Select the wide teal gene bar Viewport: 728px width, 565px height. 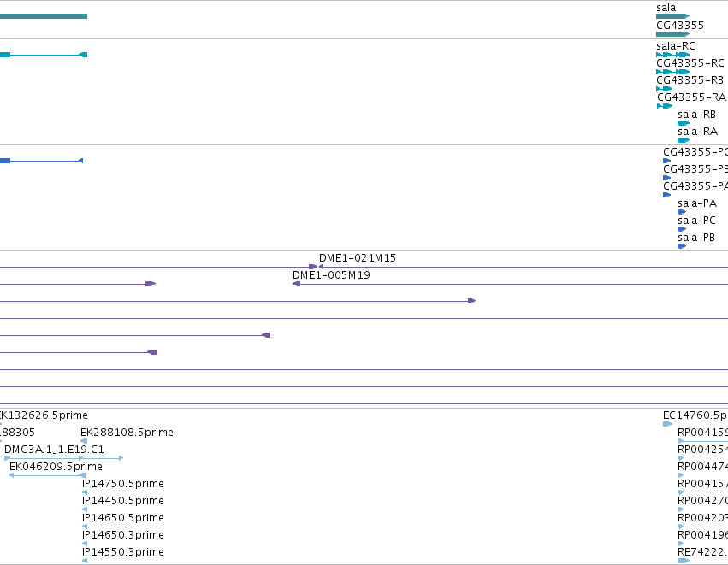[44, 16]
